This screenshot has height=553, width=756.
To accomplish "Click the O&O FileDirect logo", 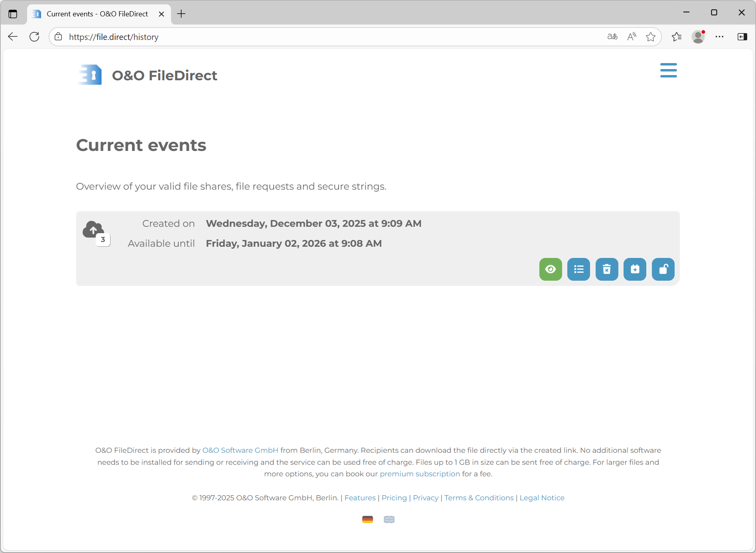I will [x=147, y=75].
